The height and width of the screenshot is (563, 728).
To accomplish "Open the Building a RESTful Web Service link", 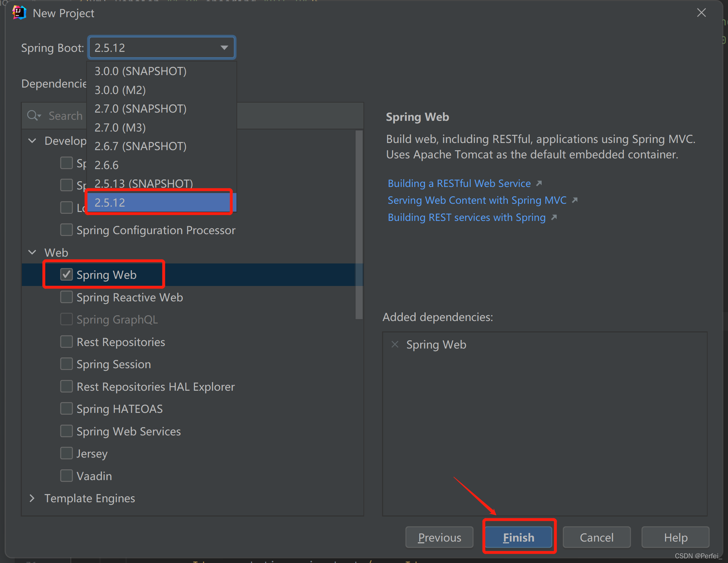I will coord(459,183).
